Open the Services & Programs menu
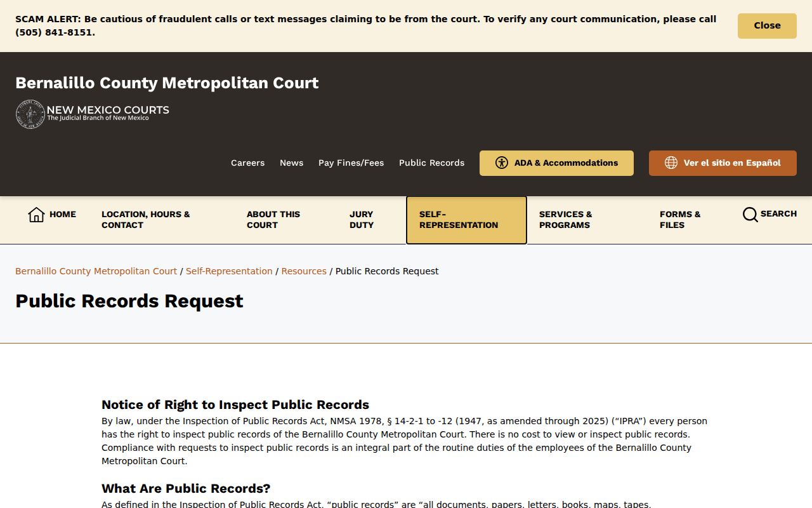812x508 pixels. pyautogui.click(x=566, y=220)
